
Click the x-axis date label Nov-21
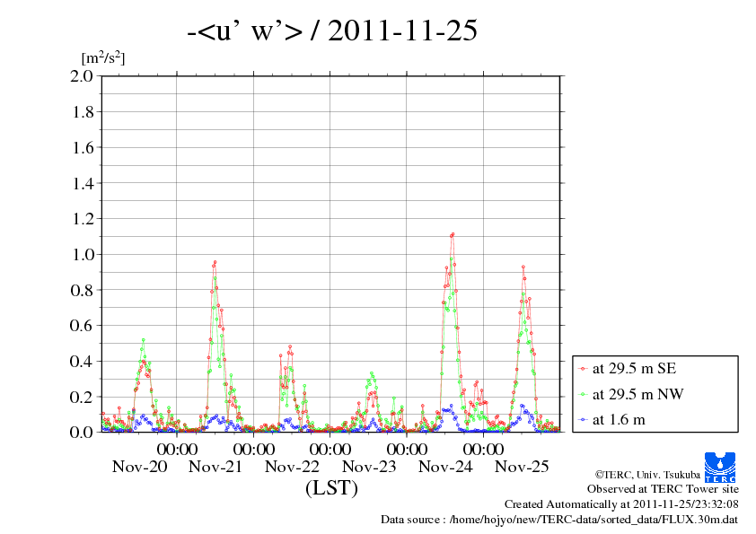click(x=215, y=467)
